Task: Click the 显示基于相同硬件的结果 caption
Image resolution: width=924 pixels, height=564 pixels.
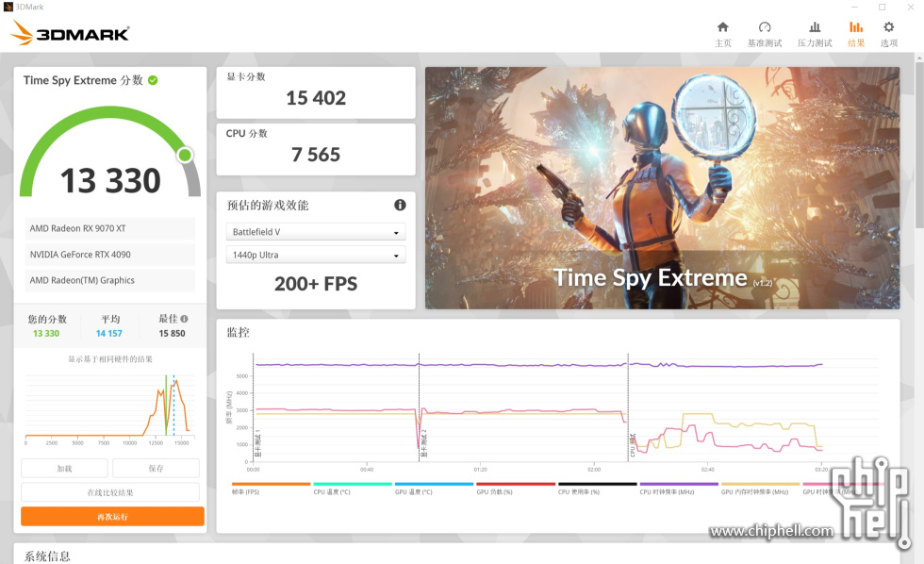Action: click(x=110, y=359)
